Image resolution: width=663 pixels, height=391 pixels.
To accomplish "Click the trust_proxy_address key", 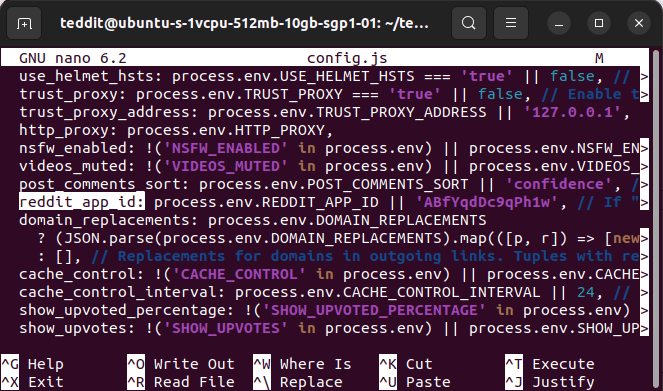I will [108, 112].
